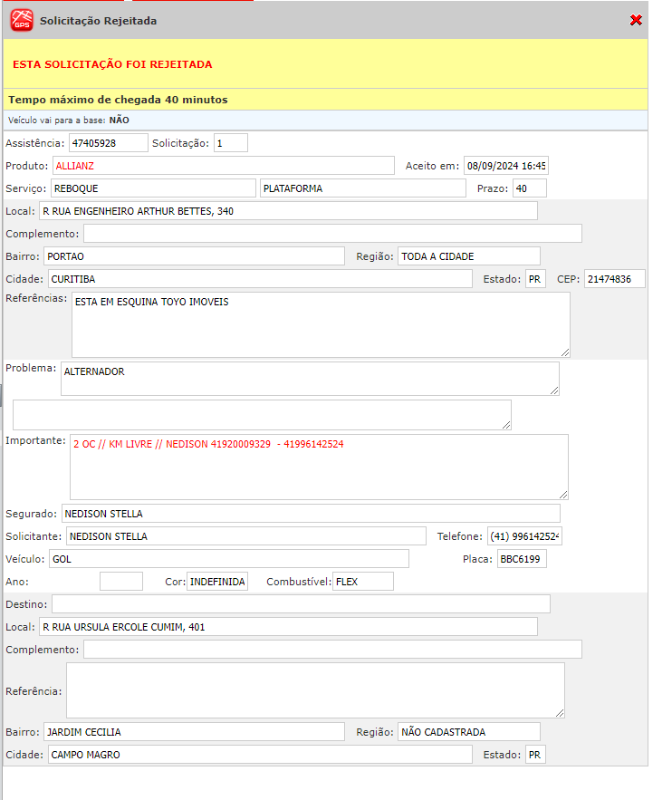Focus the Telefone field

point(524,536)
